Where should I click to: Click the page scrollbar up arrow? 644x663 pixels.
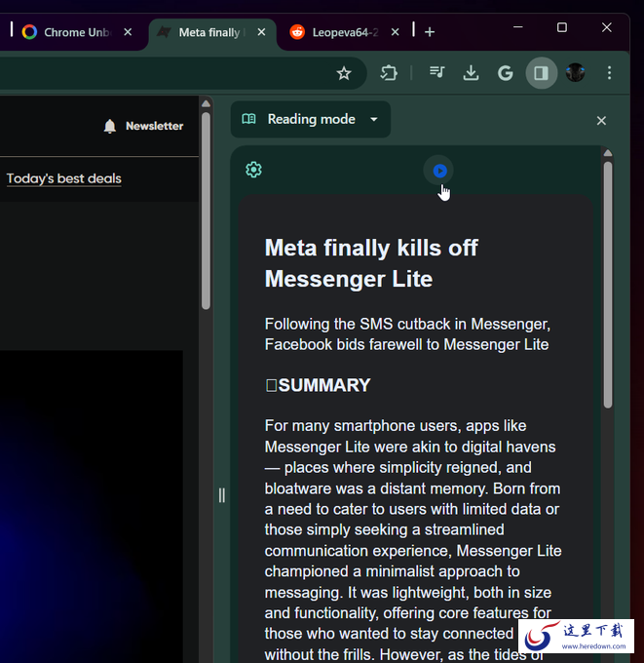coord(206,103)
